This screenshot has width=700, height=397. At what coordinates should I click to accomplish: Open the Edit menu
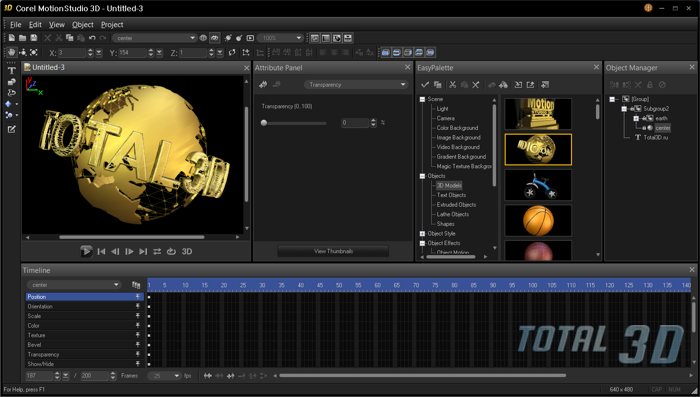(35, 25)
